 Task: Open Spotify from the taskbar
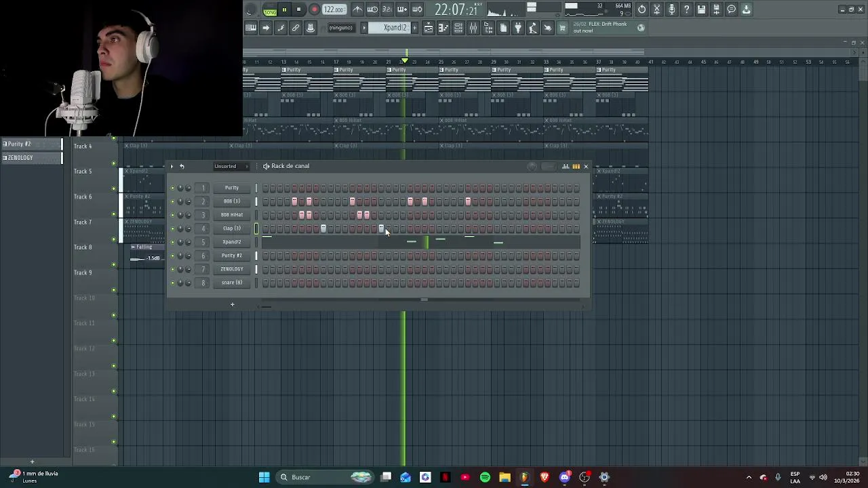click(x=485, y=477)
